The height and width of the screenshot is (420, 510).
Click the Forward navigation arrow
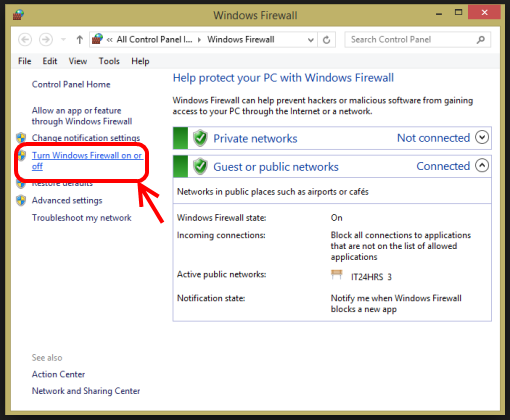(46, 40)
